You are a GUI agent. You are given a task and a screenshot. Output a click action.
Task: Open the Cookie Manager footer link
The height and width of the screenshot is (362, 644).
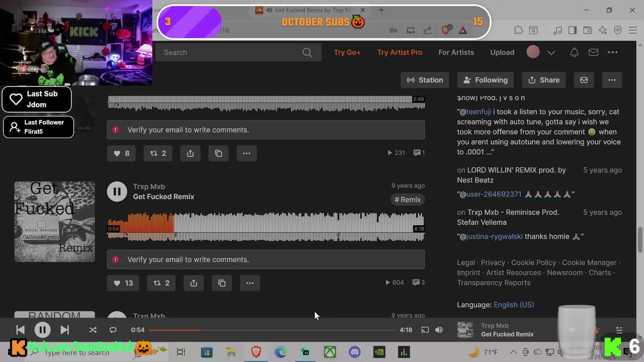(589, 262)
